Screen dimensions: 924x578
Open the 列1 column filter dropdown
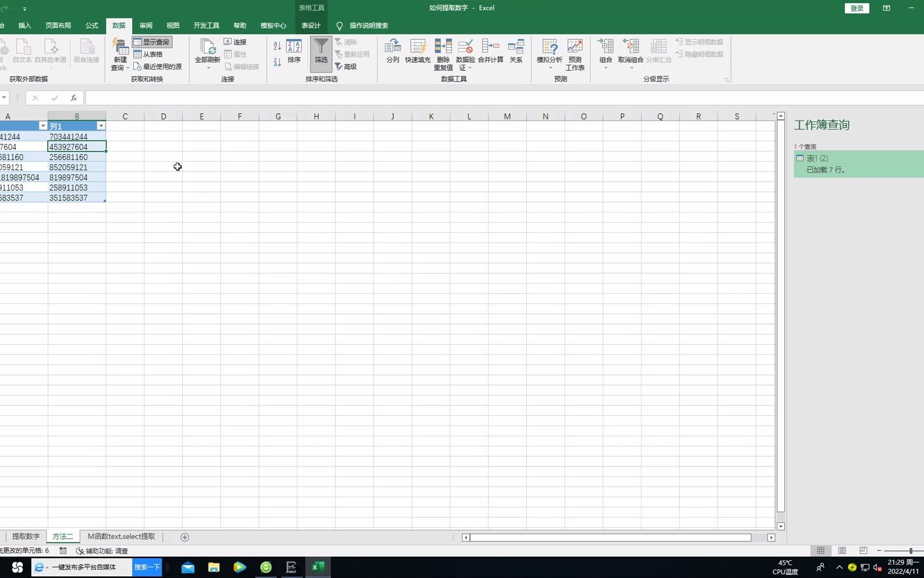(101, 126)
